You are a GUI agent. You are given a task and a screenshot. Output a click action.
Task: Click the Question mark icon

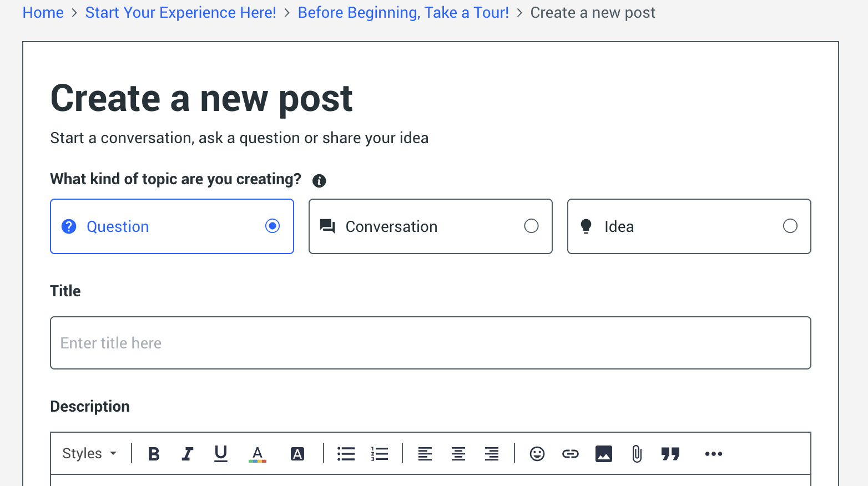pyautogui.click(x=69, y=226)
